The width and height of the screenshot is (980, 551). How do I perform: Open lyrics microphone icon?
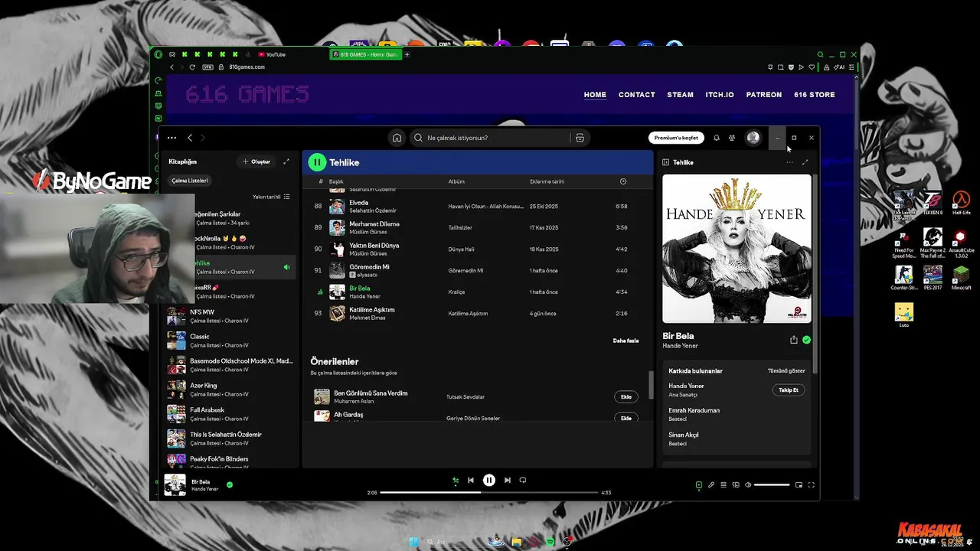click(711, 484)
